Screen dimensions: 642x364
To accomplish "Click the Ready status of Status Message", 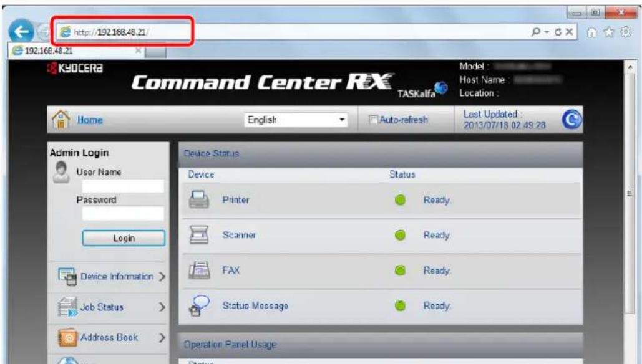I will [x=437, y=305].
